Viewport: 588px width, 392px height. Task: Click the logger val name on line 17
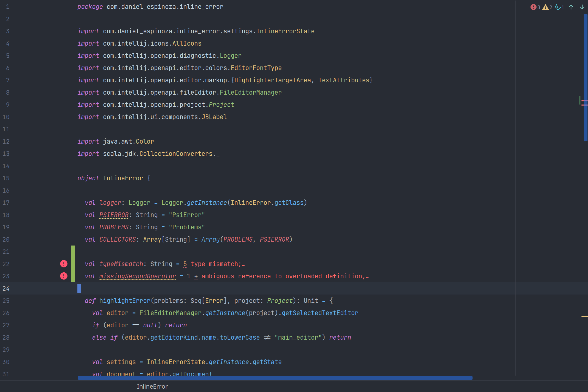click(x=110, y=203)
